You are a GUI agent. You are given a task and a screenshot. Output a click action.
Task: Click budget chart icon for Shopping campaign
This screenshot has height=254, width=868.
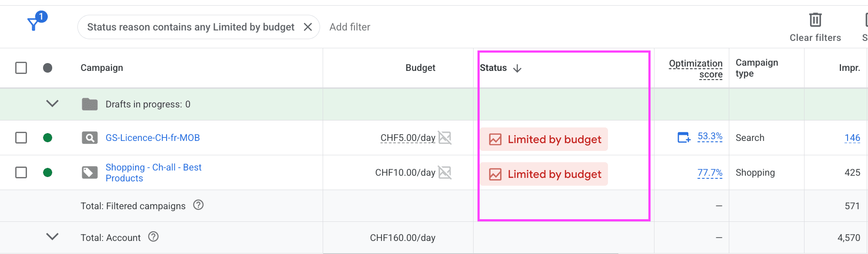point(444,173)
